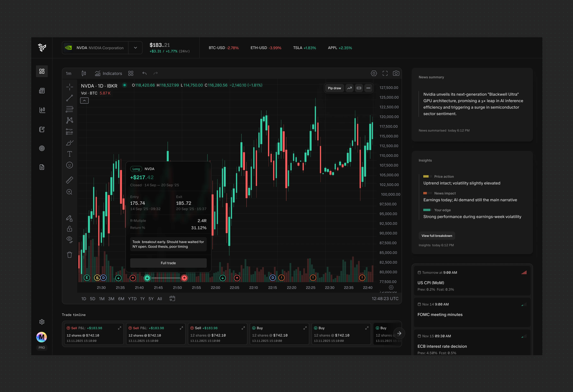Viewport: 573px width, 392px height.
Task: Open the news feed sidebar icon
Action: 42,91
